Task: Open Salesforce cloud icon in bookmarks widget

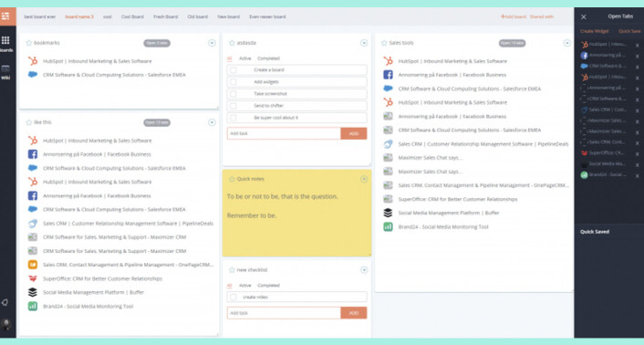Action: 33,75
